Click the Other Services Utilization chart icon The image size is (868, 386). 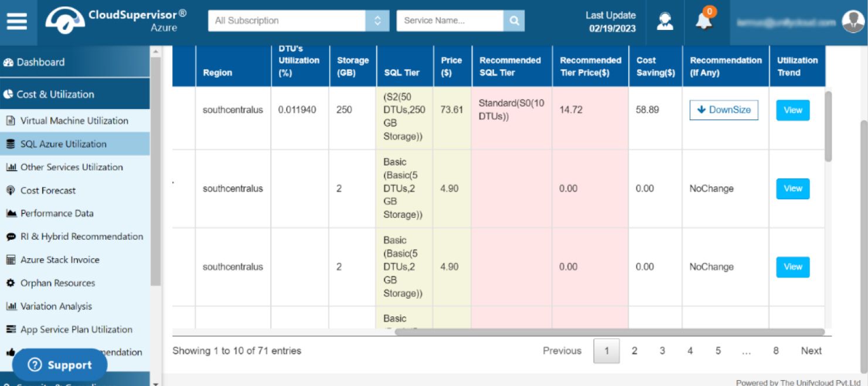pos(11,167)
